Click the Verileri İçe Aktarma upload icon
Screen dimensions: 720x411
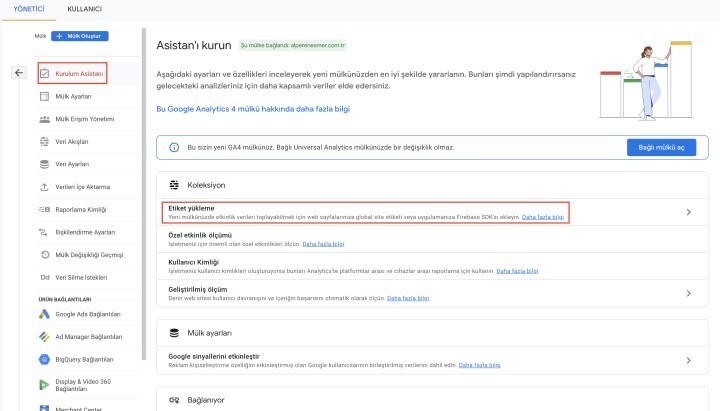pos(45,187)
